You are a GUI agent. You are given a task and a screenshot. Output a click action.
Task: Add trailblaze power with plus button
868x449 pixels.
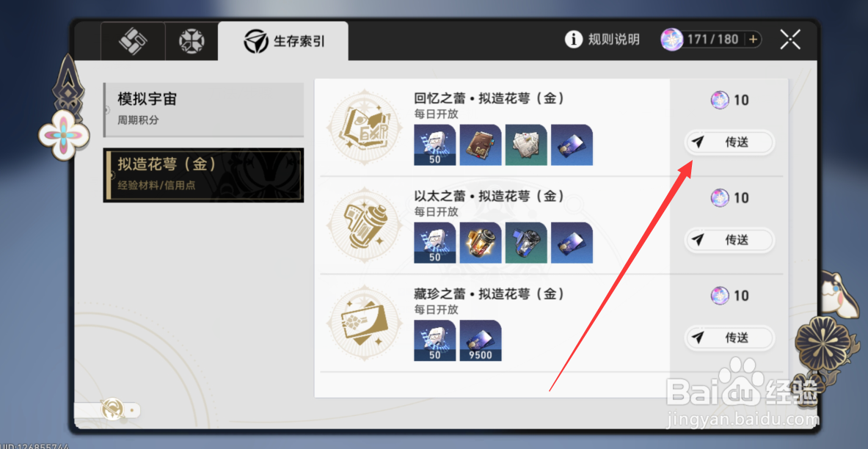753,40
